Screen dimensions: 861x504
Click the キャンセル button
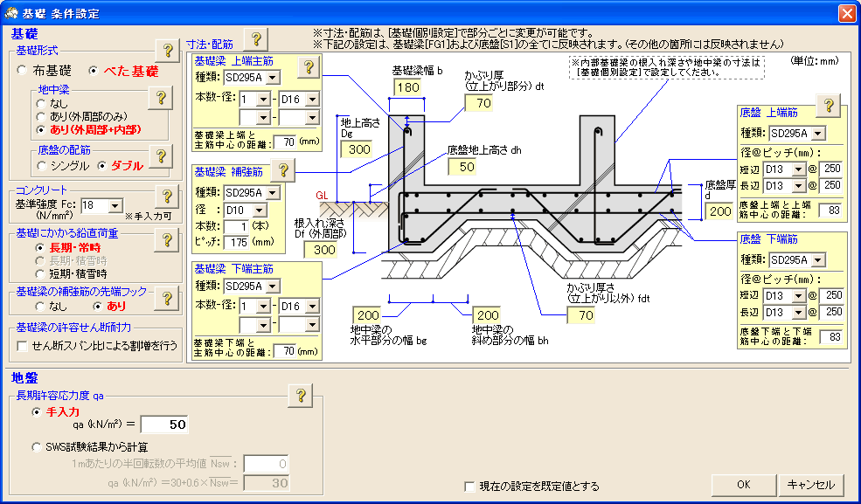(811, 484)
